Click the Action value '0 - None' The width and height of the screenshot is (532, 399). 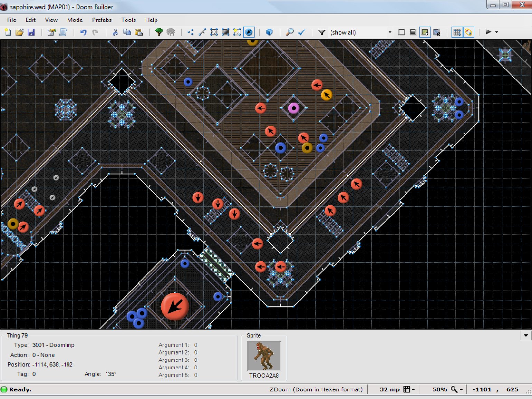coord(44,355)
